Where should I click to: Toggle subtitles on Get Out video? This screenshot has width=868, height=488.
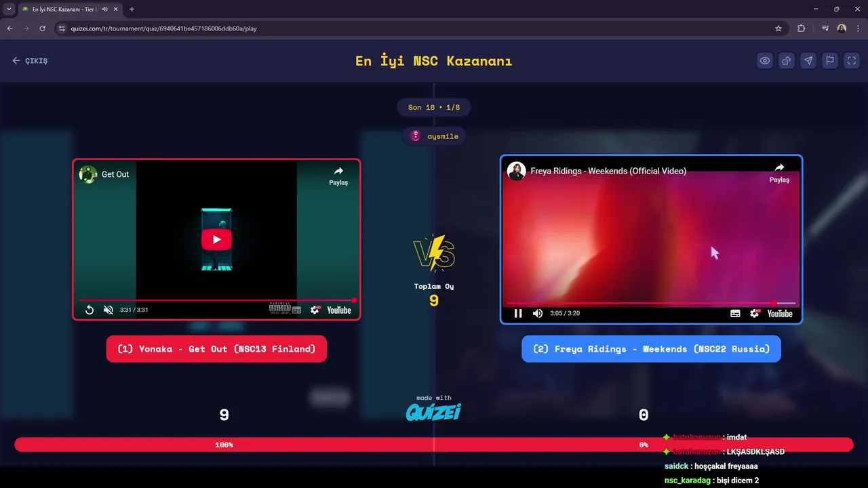click(296, 310)
